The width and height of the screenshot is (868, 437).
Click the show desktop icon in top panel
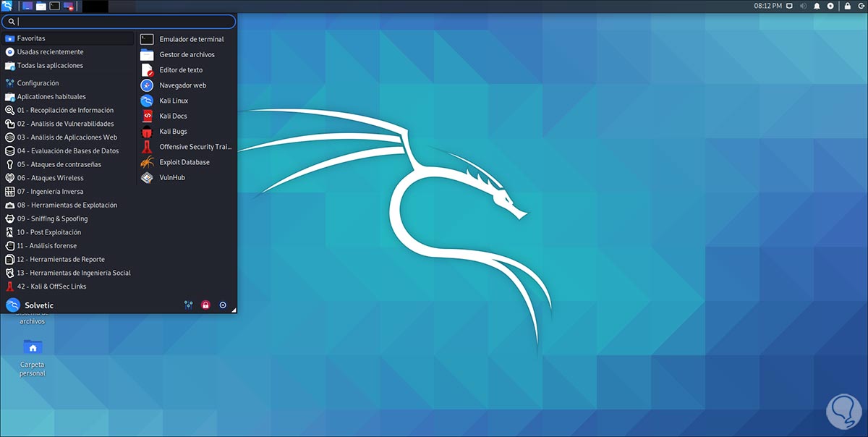tap(27, 6)
